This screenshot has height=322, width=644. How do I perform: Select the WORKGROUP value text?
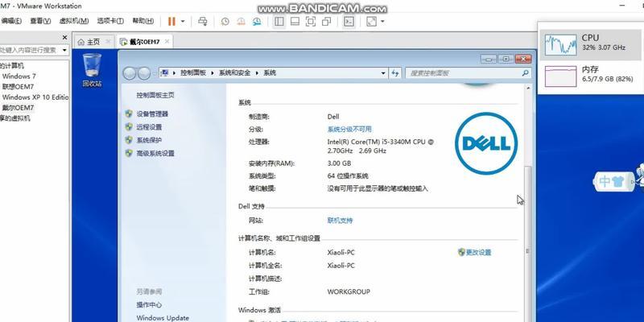tap(349, 291)
